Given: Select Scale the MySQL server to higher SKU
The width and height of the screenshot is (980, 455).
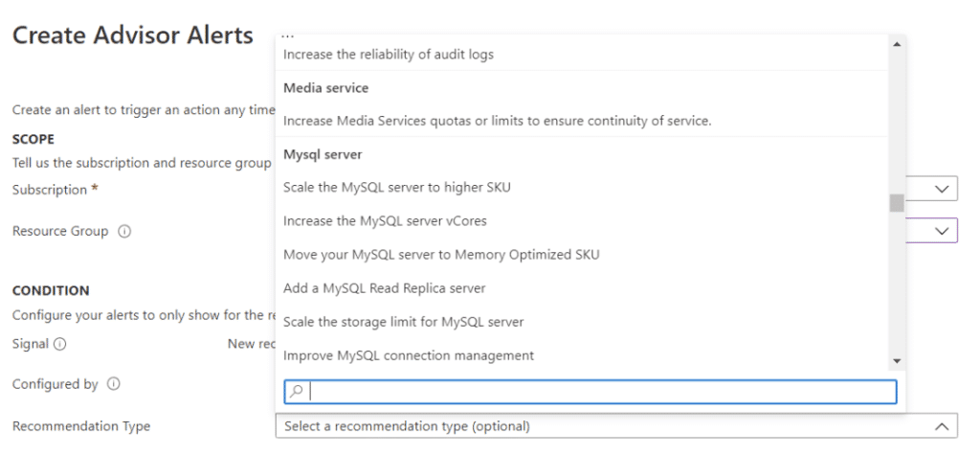Looking at the screenshot, I should [396, 187].
